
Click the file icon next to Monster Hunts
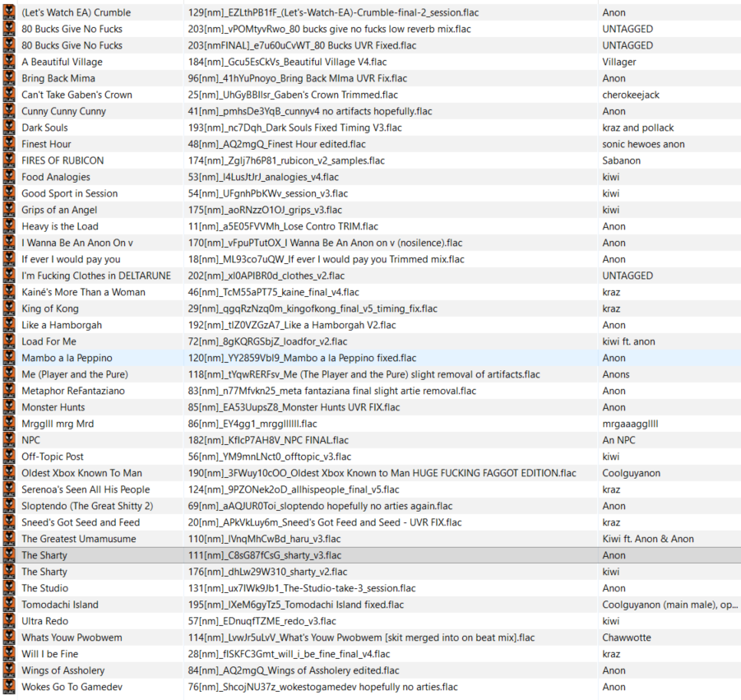click(x=9, y=407)
